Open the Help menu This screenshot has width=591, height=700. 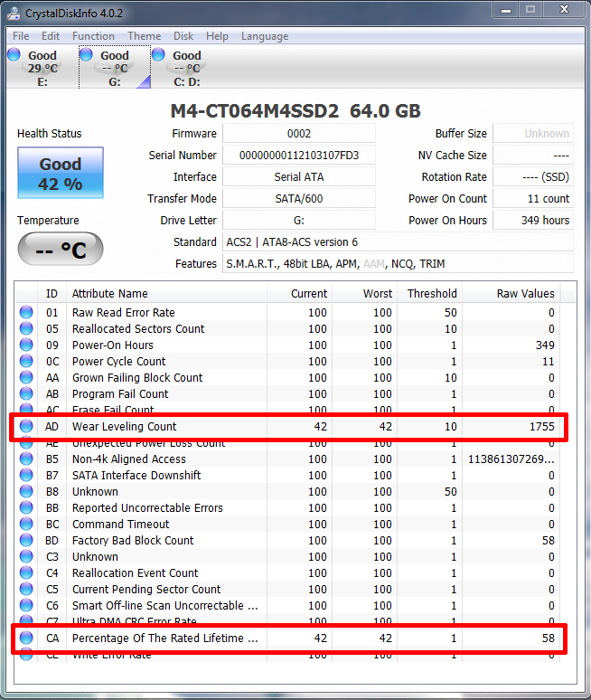[x=217, y=36]
